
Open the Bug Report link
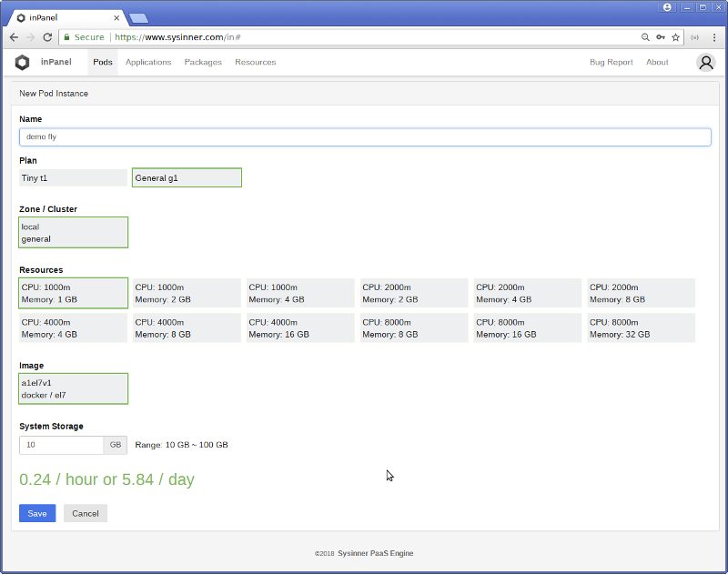pos(611,62)
